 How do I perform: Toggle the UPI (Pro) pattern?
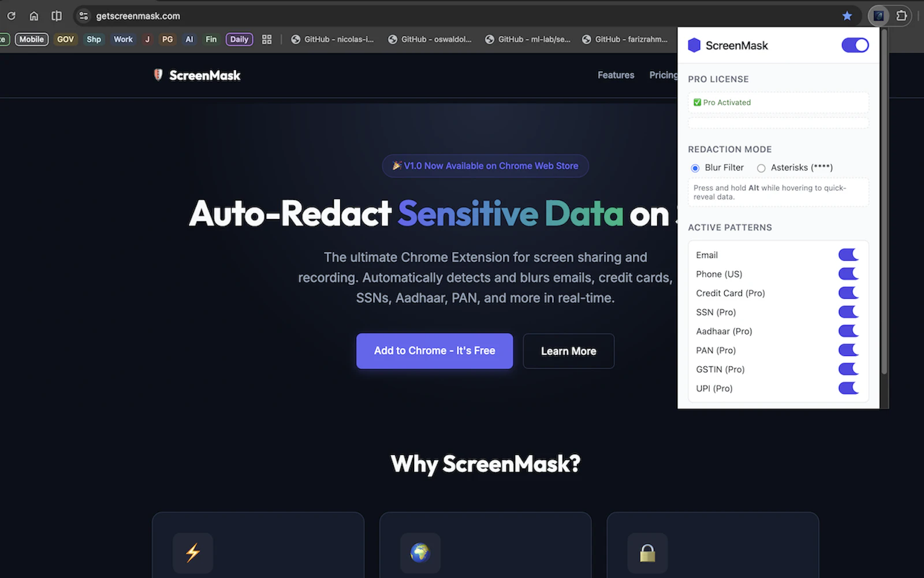click(848, 388)
